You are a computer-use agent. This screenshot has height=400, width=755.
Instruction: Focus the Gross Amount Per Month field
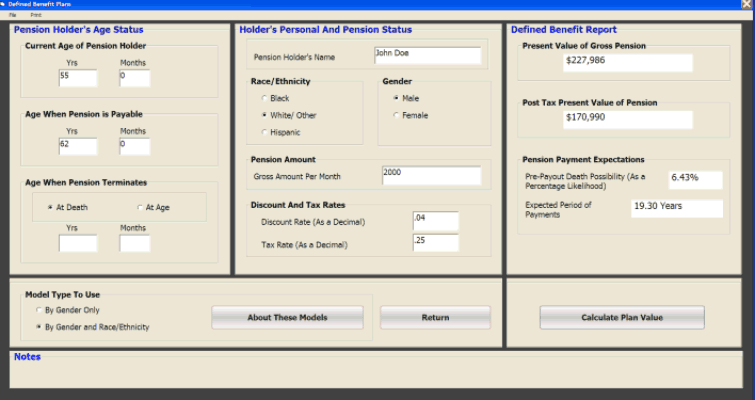click(x=430, y=176)
